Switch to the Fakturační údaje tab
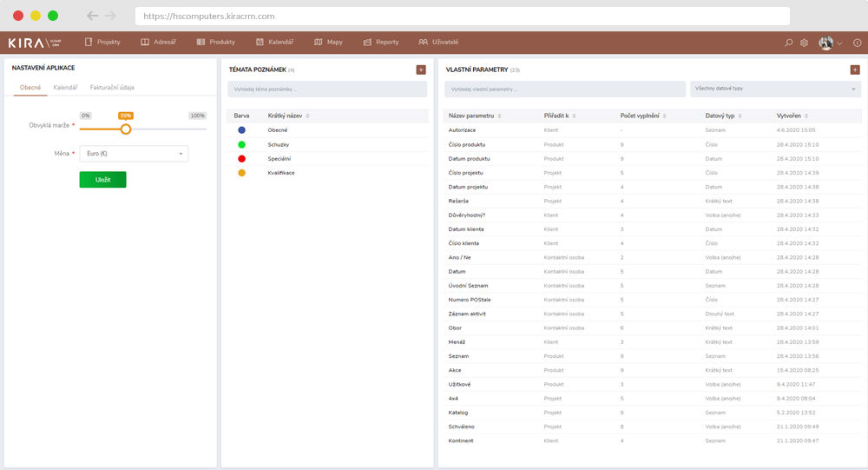Image resolution: width=868 pixels, height=470 pixels. [112, 87]
